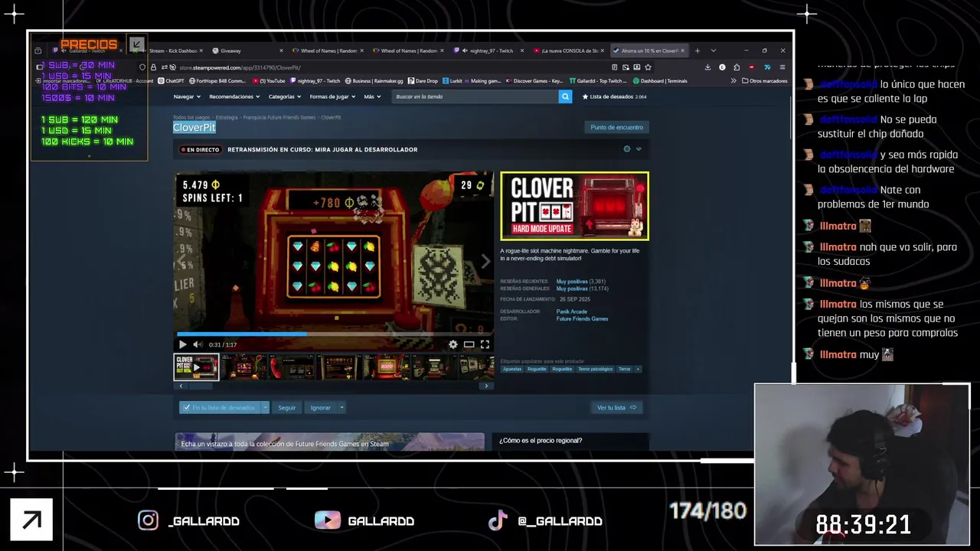Click the Instagram icon in overlay

click(148, 520)
